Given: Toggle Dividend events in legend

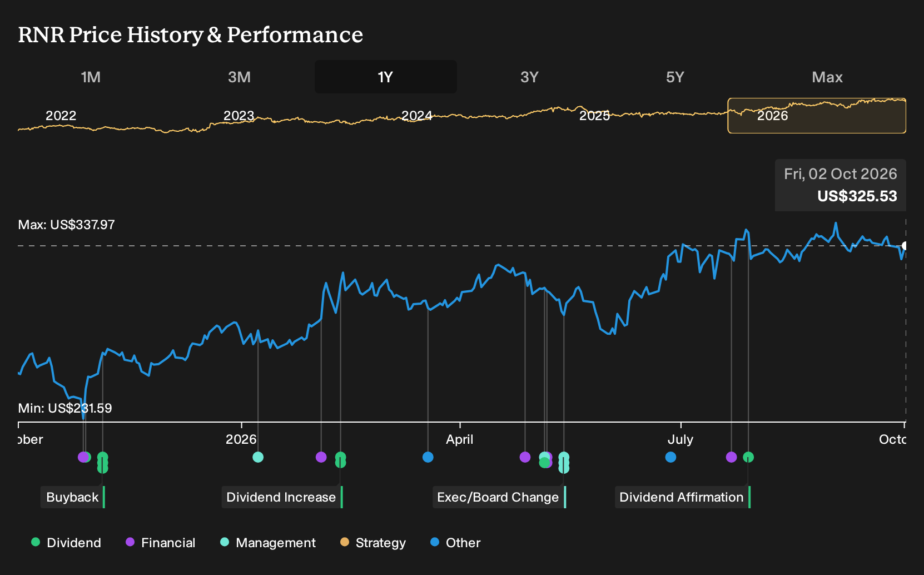Looking at the screenshot, I should pyautogui.click(x=66, y=543).
